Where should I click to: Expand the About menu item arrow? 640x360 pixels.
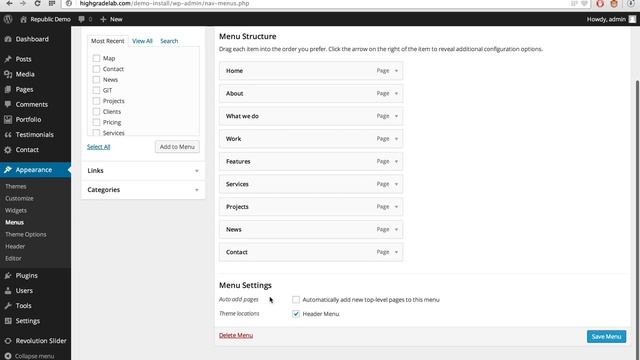tap(396, 93)
